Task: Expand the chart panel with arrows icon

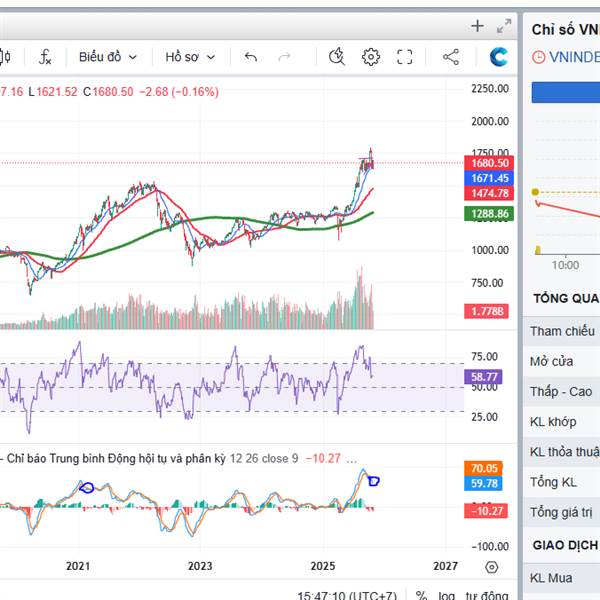Action: (x=504, y=26)
